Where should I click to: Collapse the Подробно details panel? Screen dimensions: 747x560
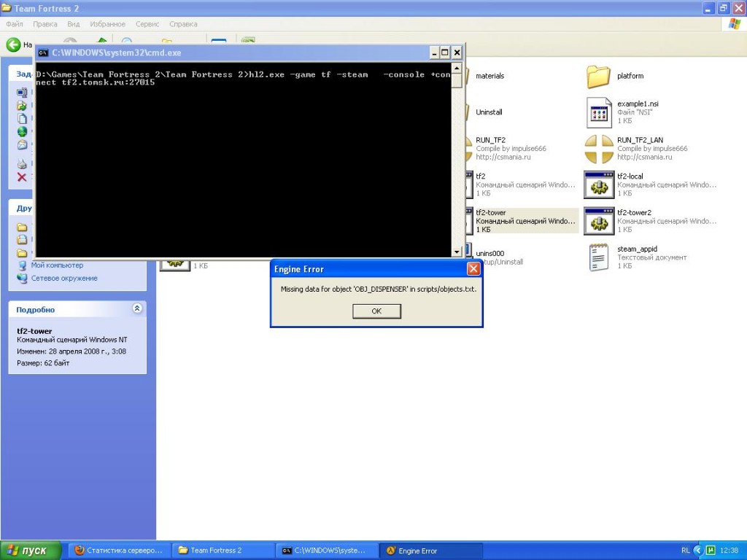tap(137, 308)
